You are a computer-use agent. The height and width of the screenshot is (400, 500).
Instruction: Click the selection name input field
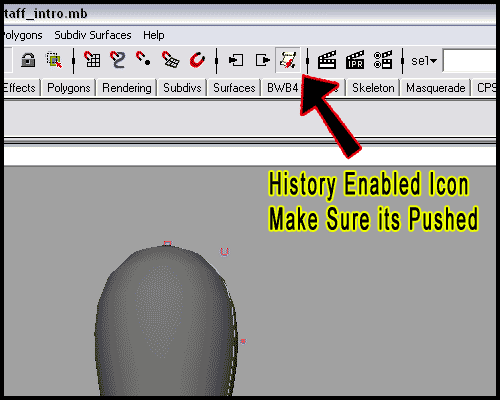pos(469,60)
